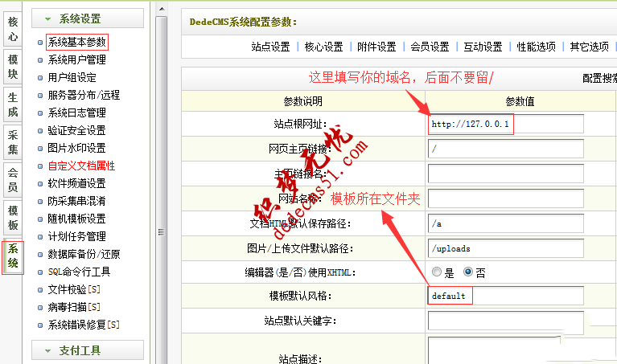Switch to 生成 vertical tab

pos(13,104)
